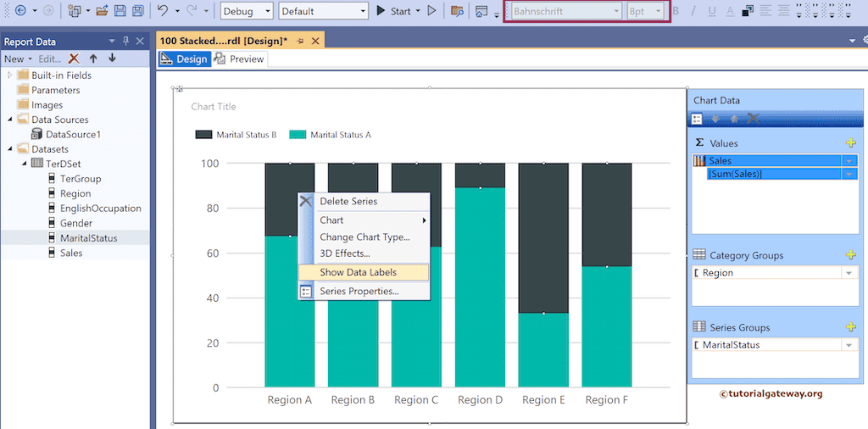Open dropdown arrow for [Sum(Sales)]
868x429 pixels.
coord(848,174)
